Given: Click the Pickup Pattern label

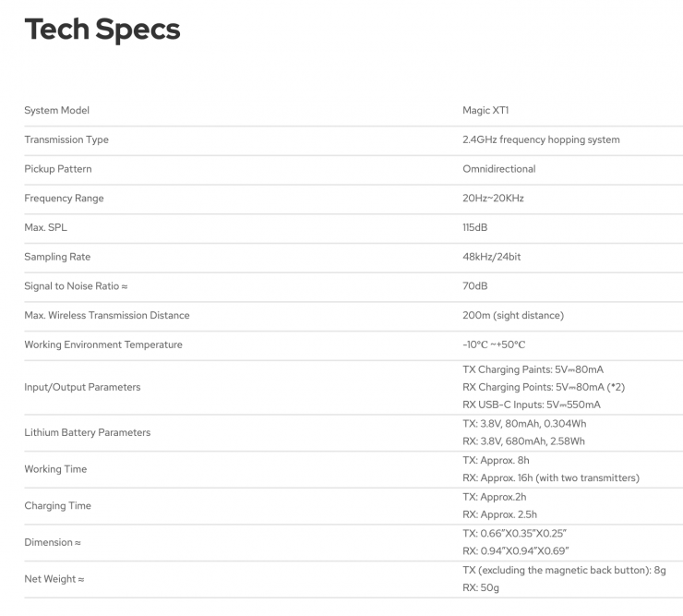Looking at the screenshot, I should (58, 170).
